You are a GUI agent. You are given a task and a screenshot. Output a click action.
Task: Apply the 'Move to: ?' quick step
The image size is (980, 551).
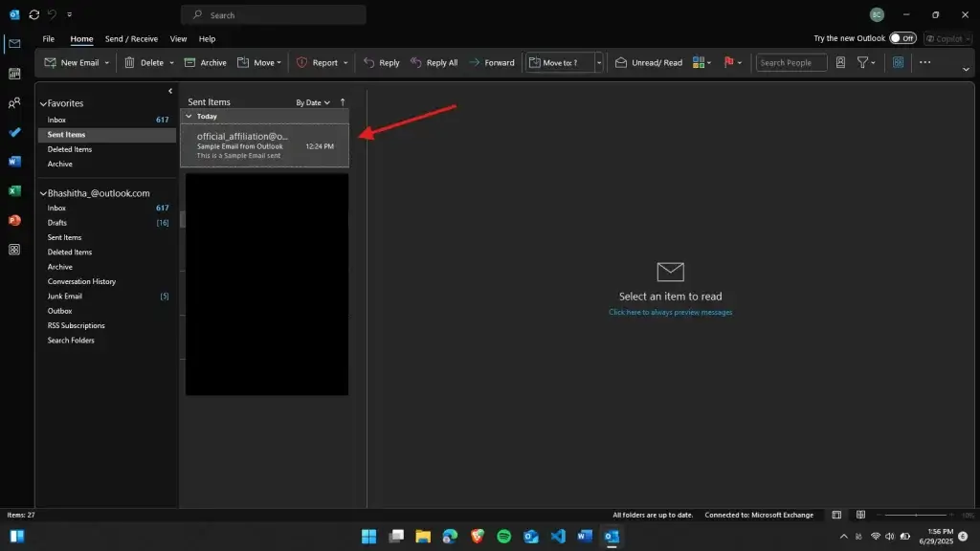559,62
